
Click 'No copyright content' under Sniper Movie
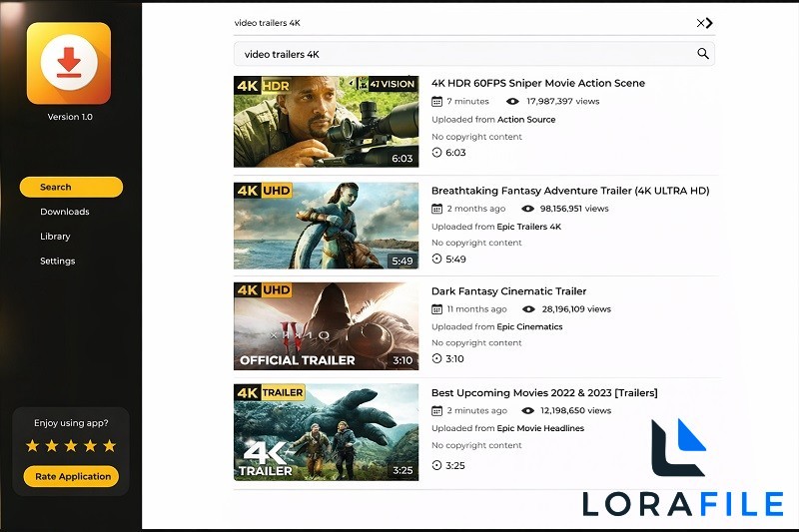click(476, 137)
